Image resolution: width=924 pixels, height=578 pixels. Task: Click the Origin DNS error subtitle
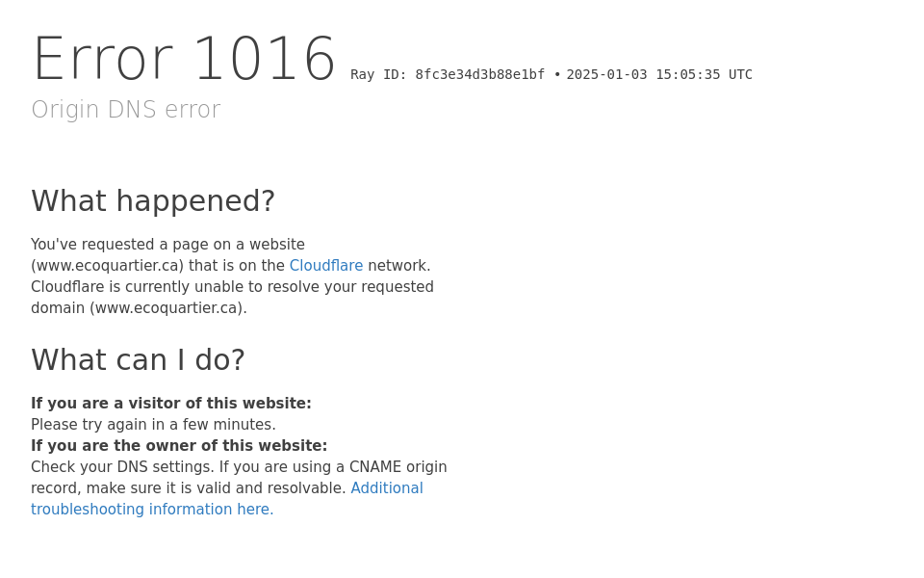point(125,110)
